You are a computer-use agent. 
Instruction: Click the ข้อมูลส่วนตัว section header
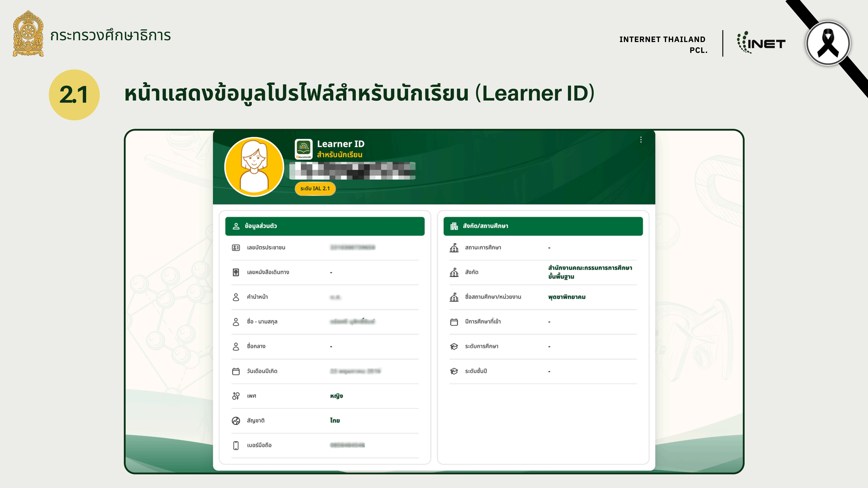pyautogui.click(x=325, y=226)
